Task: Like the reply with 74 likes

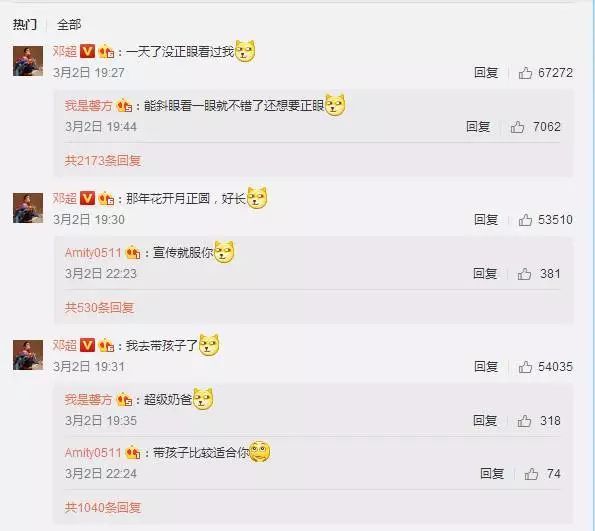Action: [x=531, y=474]
